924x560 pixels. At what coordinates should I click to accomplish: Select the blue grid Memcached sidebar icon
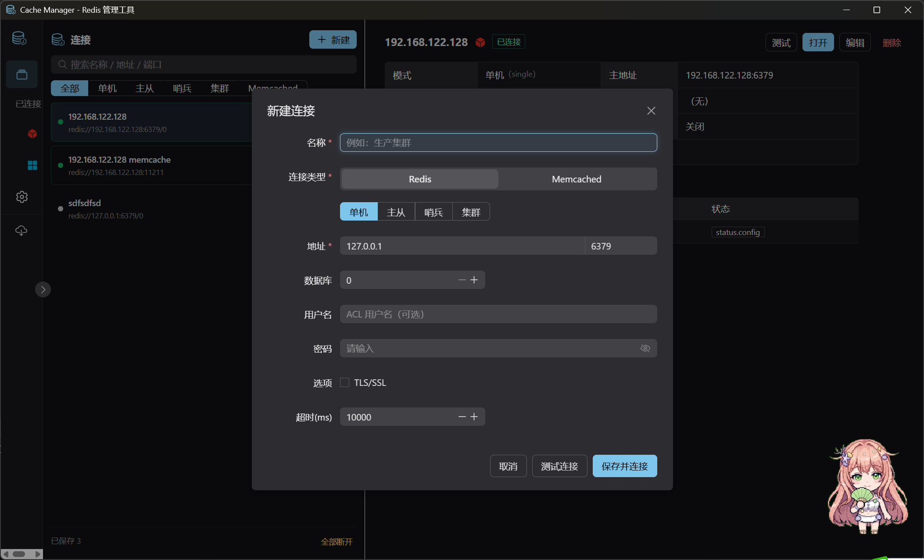tap(32, 165)
